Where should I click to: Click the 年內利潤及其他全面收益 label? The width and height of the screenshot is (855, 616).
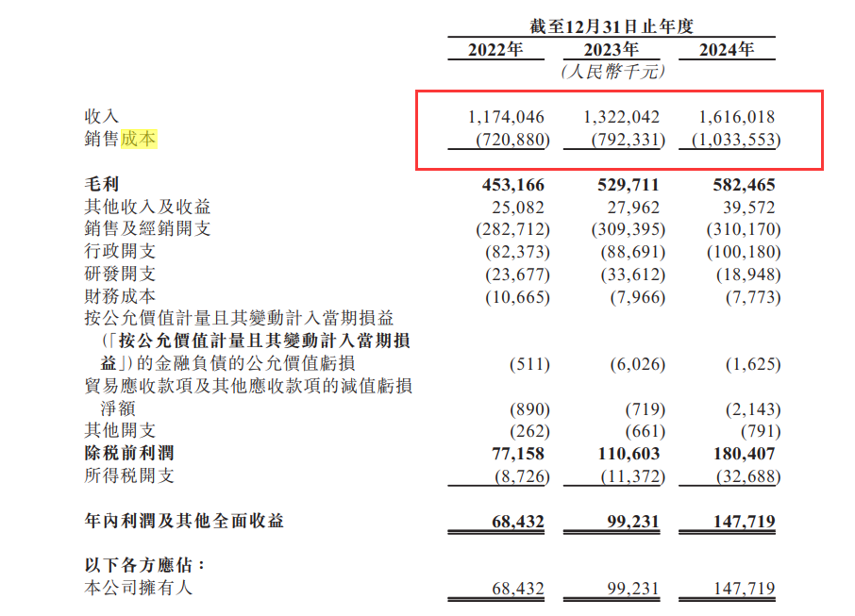184,521
